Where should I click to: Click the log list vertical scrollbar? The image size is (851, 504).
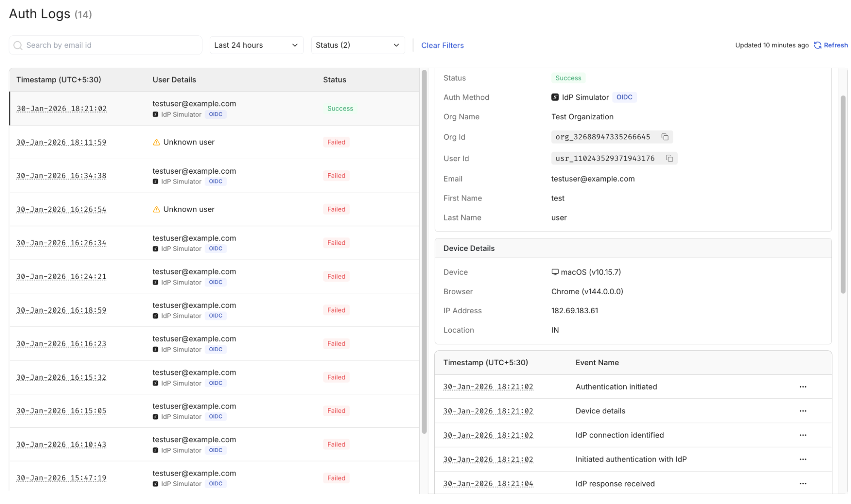[x=424, y=251]
